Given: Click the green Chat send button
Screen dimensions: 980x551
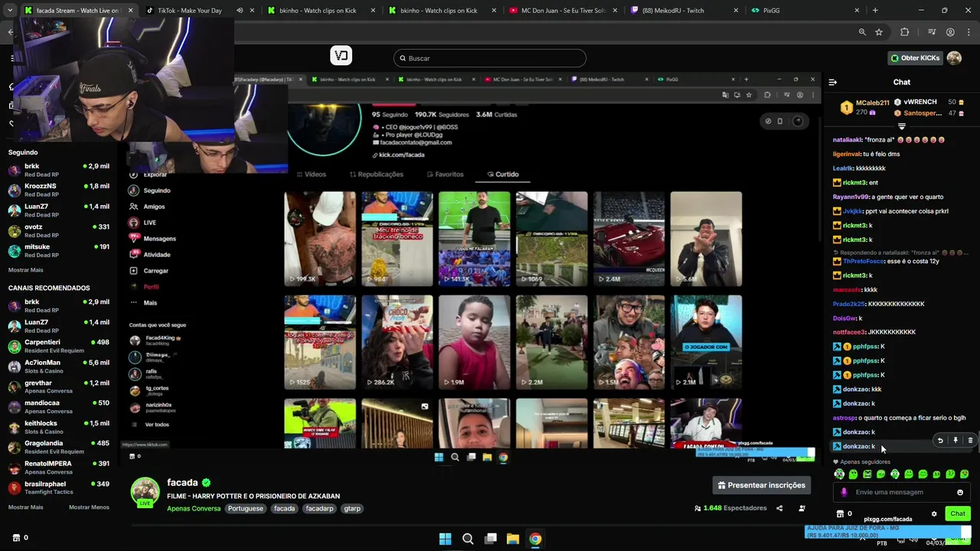Looking at the screenshot, I should 958,514.
